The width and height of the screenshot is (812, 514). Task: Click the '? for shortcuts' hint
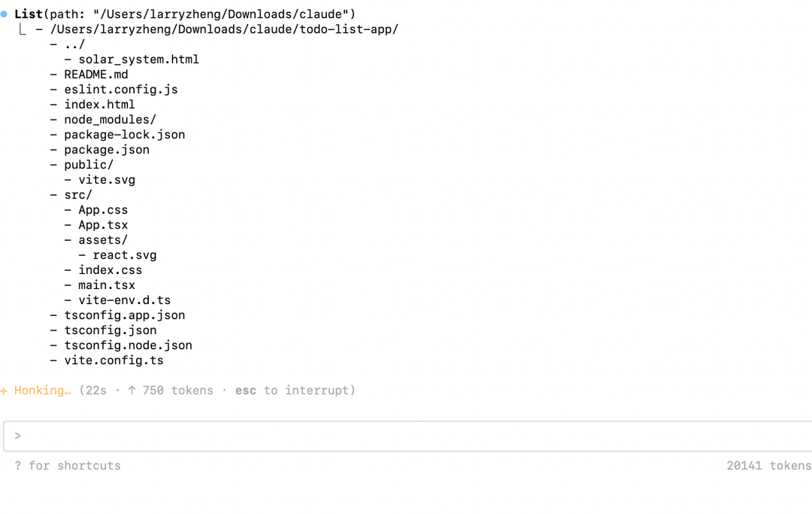coord(68,466)
